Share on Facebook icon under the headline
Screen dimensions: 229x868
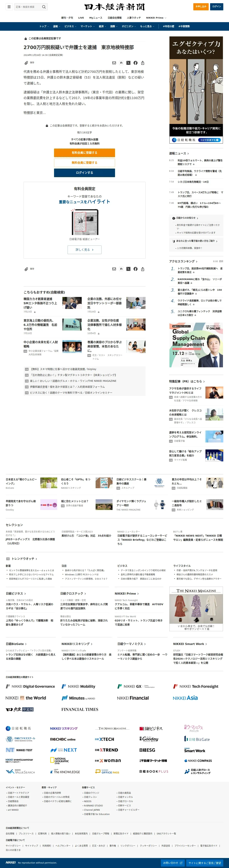(x=135, y=63)
